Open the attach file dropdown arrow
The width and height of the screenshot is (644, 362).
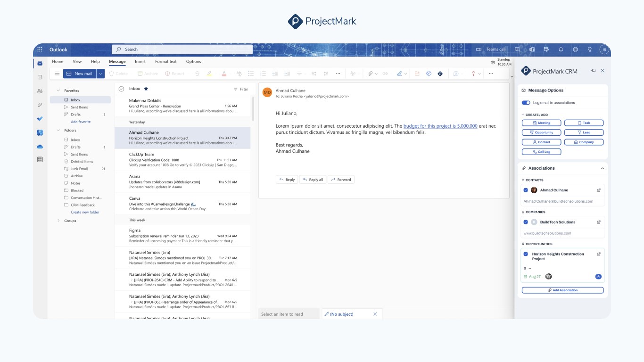click(x=376, y=74)
